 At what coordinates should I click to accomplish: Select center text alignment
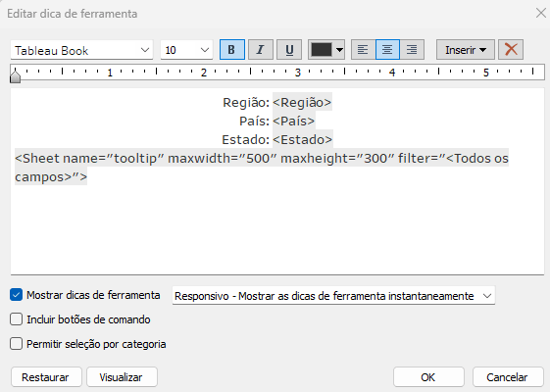[x=387, y=49]
